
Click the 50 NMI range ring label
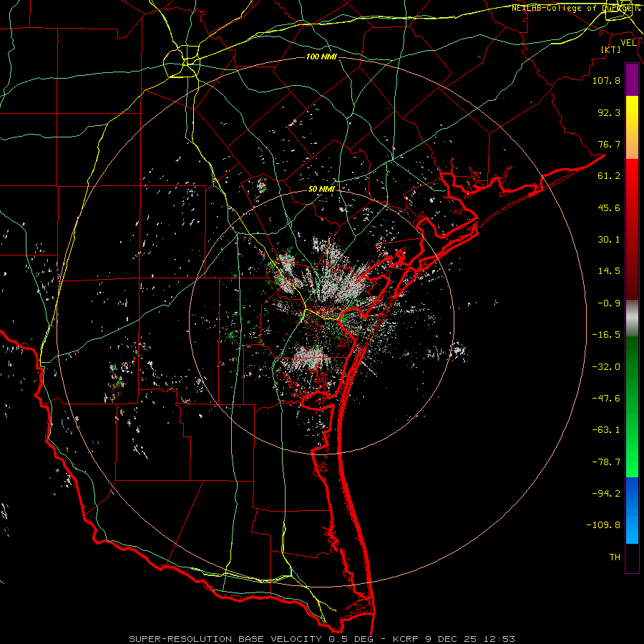tap(321, 189)
